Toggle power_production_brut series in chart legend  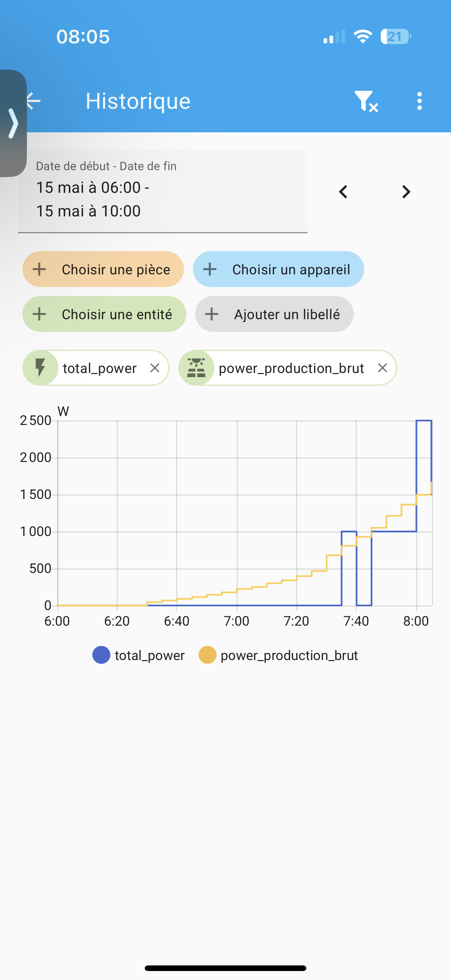pyautogui.click(x=278, y=655)
